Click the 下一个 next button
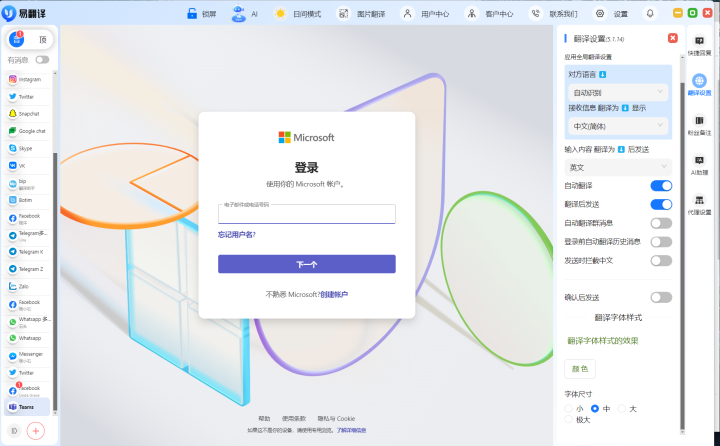Screen dimensions: 720x446 (x=307, y=264)
